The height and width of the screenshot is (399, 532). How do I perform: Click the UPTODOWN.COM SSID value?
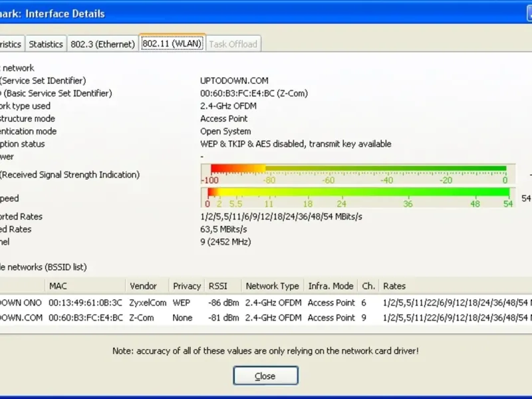[x=234, y=80]
